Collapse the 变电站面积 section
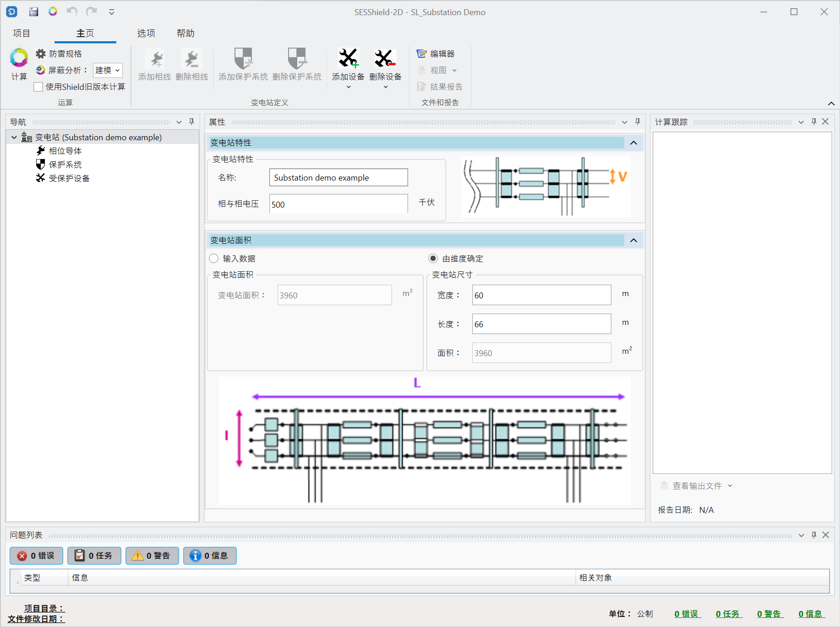Viewport: 840px width, 627px height. coord(633,241)
